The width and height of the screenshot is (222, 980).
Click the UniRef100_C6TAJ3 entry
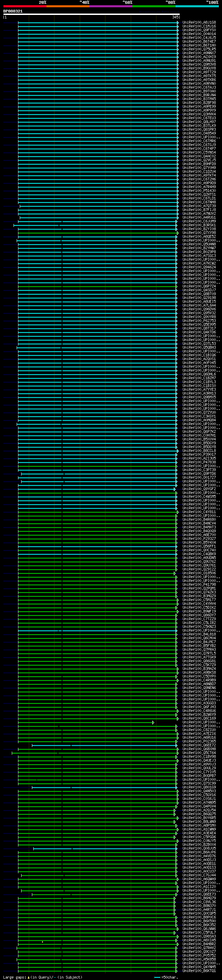point(199,88)
